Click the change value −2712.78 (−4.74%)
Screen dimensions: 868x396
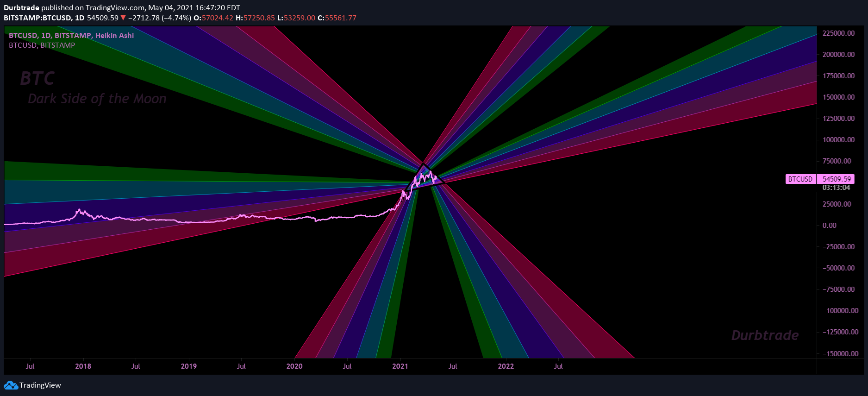[160, 18]
